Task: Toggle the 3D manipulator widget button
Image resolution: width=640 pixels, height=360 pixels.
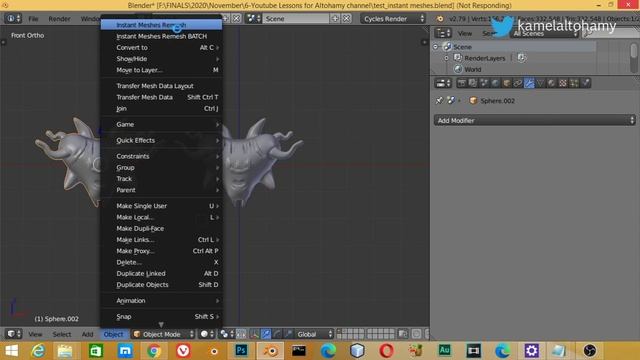Action: click(x=255, y=334)
